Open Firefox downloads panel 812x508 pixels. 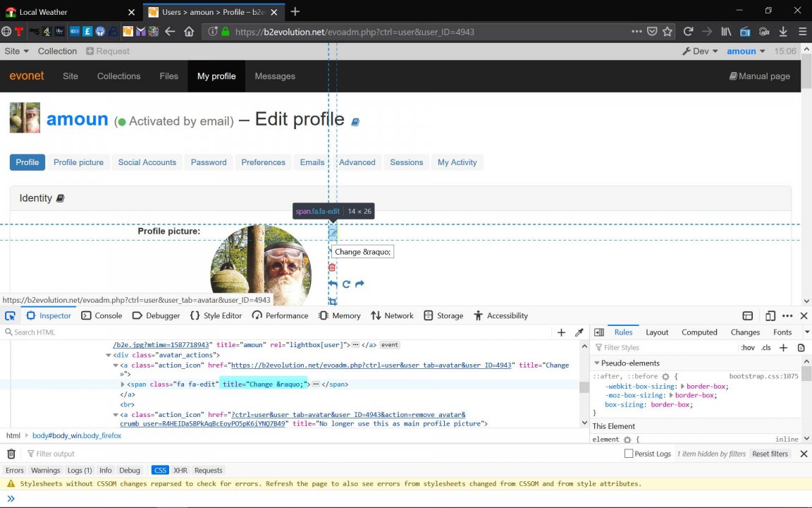coord(783,32)
